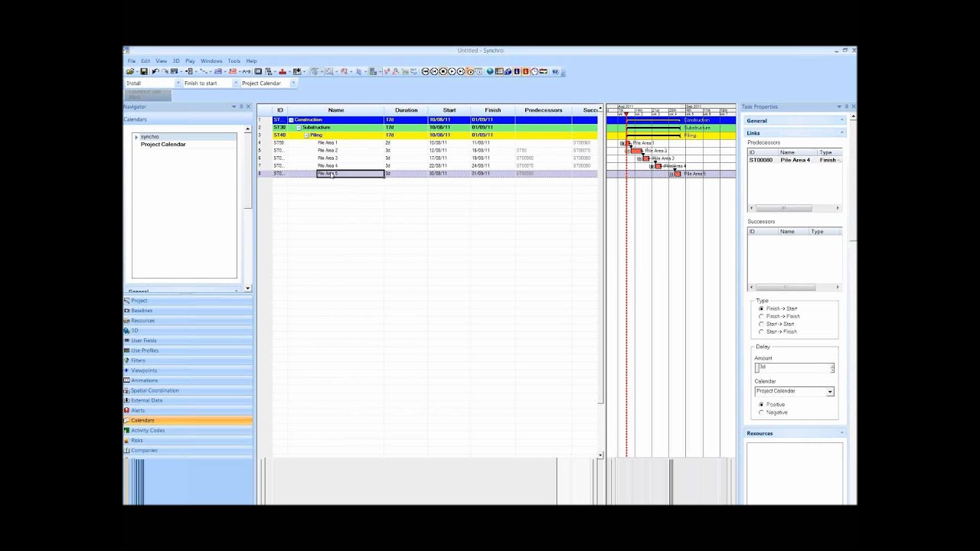This screenshot has width=980, height=551.
Task: Click the zoom magnifier toolbar icon
Action: [x=329, y=71]
